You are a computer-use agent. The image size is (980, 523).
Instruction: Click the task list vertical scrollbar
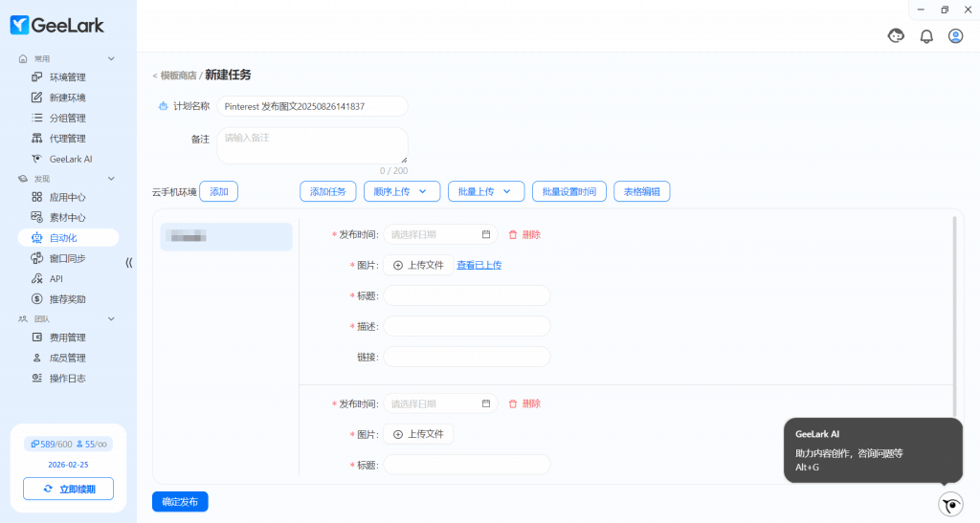pyautogui.click(x=953, y=316)
